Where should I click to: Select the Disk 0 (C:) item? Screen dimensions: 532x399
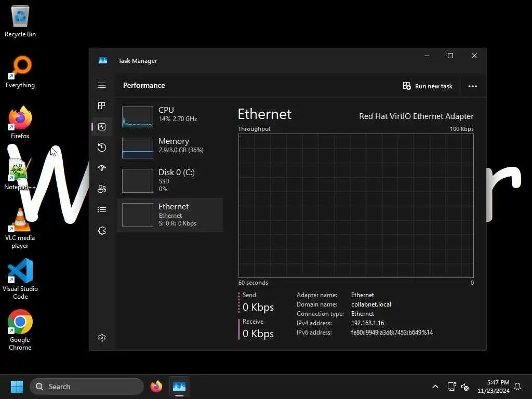click(170, 180)
